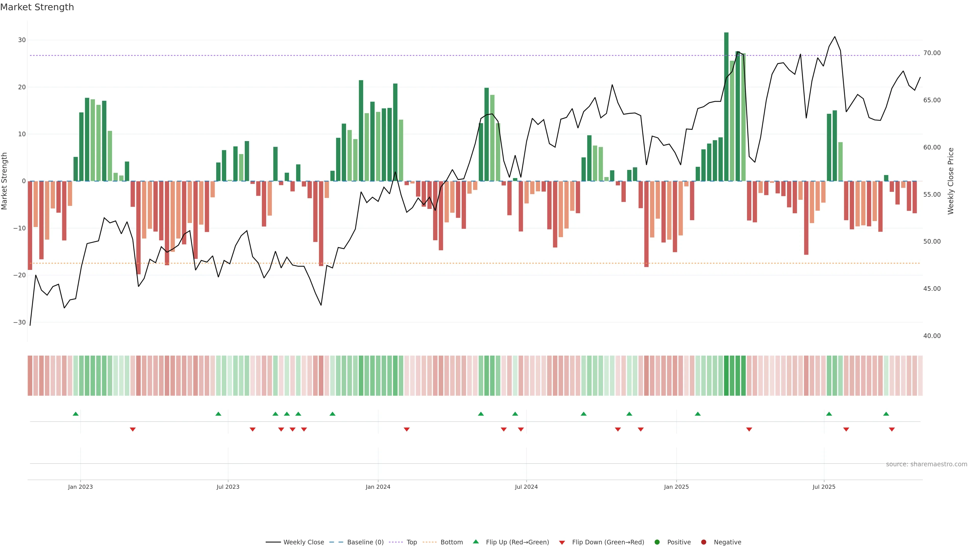
Task: Click the last red flip-down marker on right
Action: pos(892,429)
